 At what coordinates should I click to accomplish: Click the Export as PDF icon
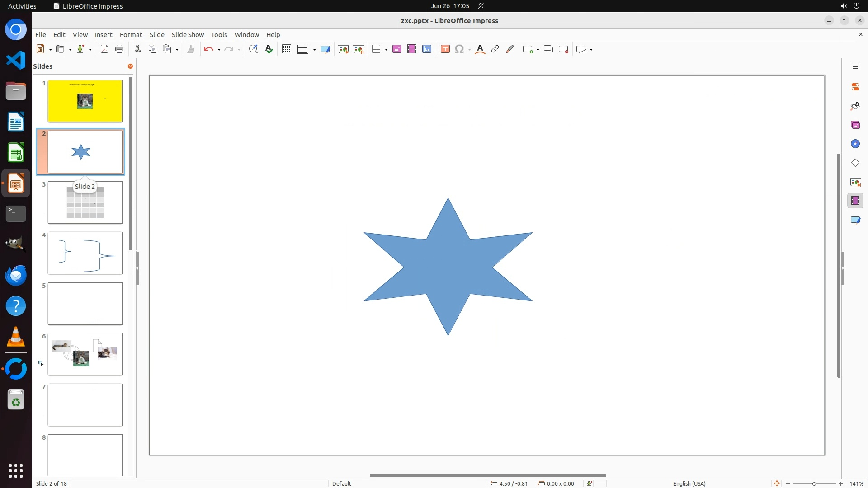click(x=104, y=49)
